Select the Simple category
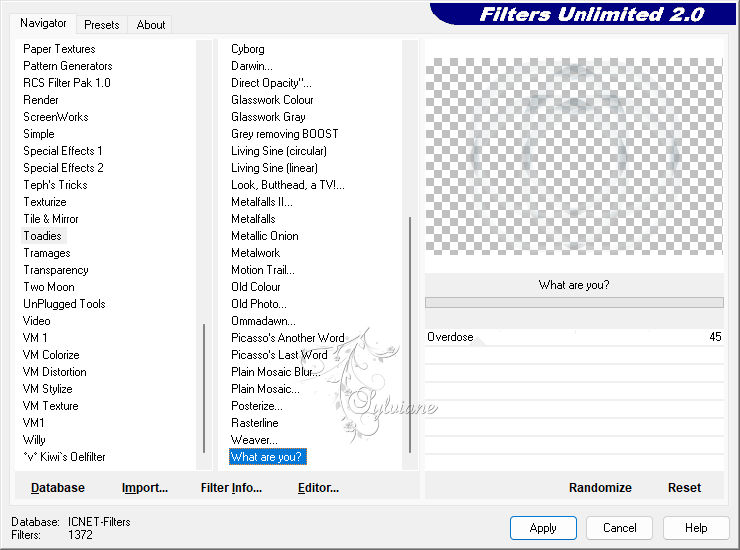 (39, 134)
